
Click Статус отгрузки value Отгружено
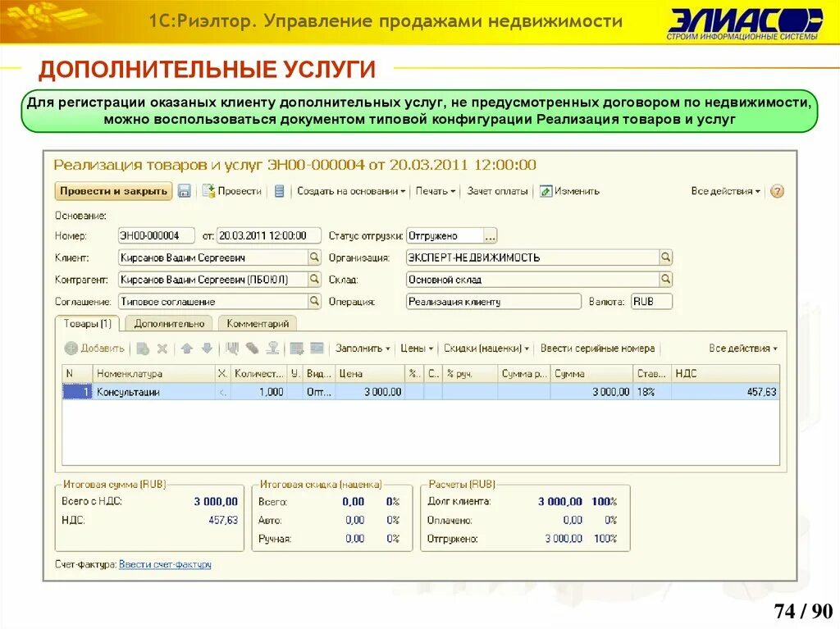(x=445, y=235)
